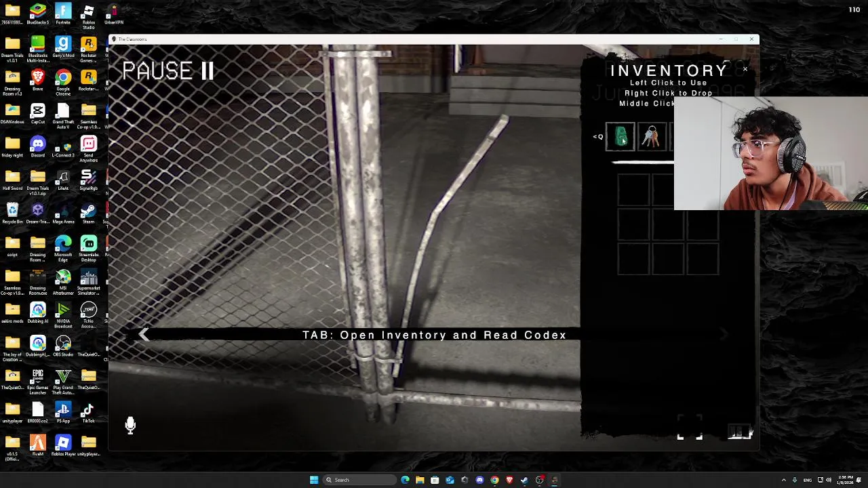The height and width of the screenshot is (488, 868).
Task: Select the friday night folder
Action: 12,147
